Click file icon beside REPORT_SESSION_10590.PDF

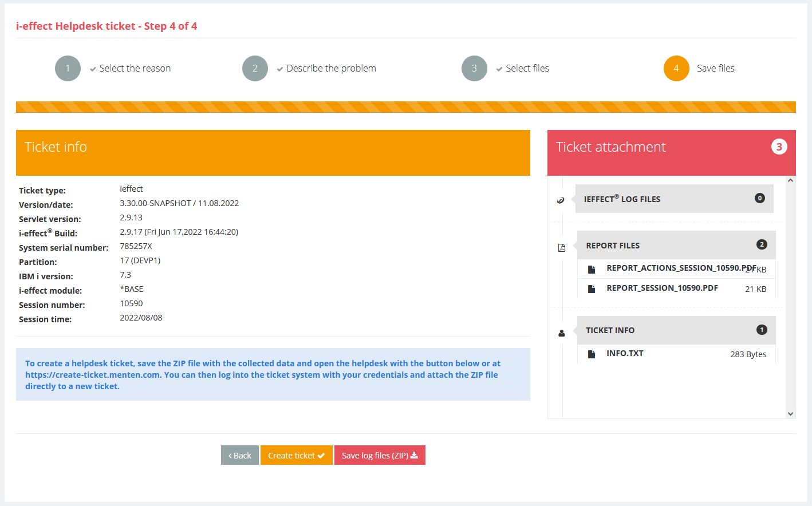click(592, 289)
